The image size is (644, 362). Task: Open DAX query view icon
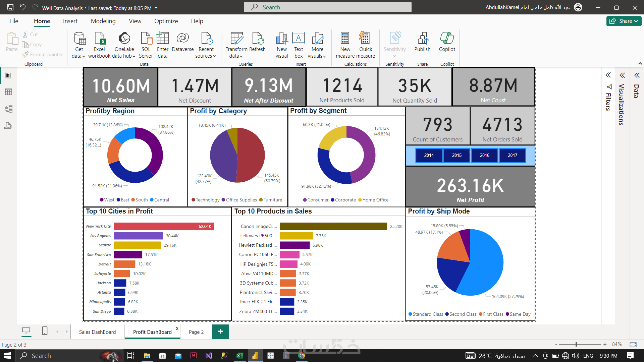click(x=9, y=126)
